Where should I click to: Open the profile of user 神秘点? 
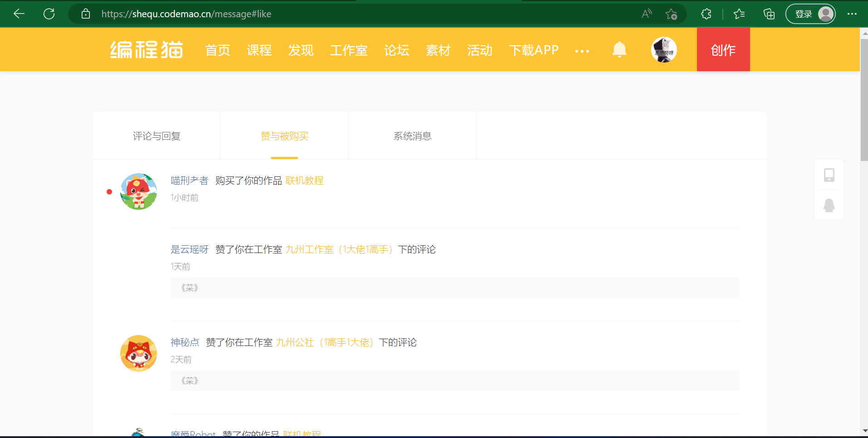point(185,342)
